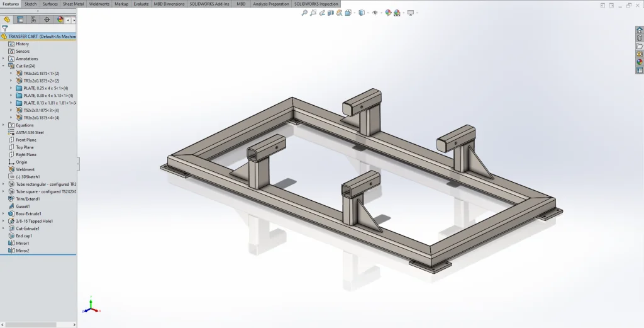Open View Palette icon in task pane
This screenshot has height=328, width=644.
coord(640,54)
